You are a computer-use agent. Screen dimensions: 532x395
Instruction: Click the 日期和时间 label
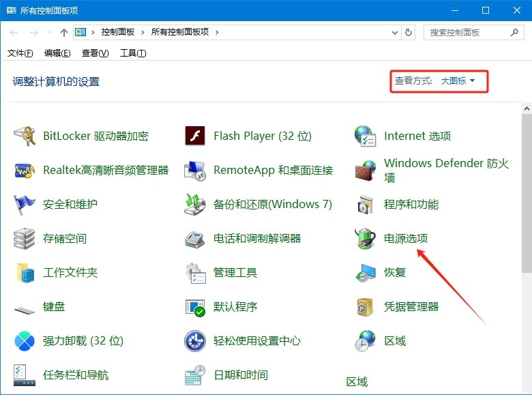coord(241,375)
